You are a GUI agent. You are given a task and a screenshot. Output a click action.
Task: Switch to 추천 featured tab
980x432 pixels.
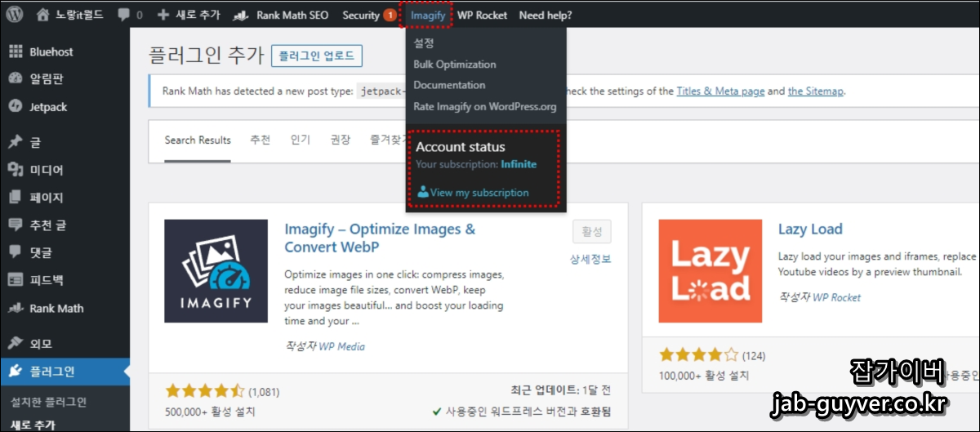(x=260, y=140)
